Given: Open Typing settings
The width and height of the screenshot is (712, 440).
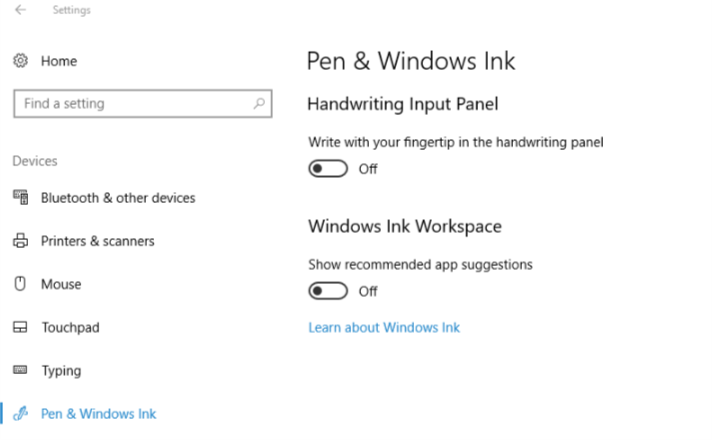Looking at the screenshot, I should (61, 371).
